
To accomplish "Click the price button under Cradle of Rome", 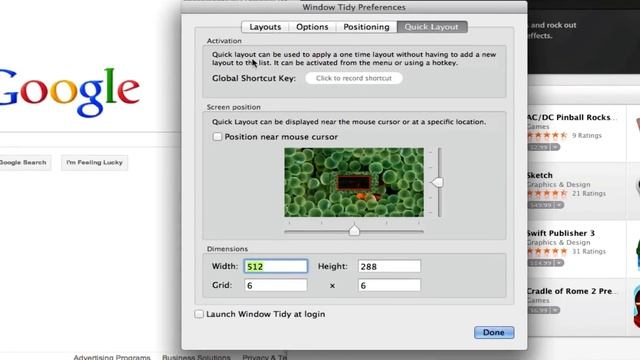I will (x=544, y=310).
